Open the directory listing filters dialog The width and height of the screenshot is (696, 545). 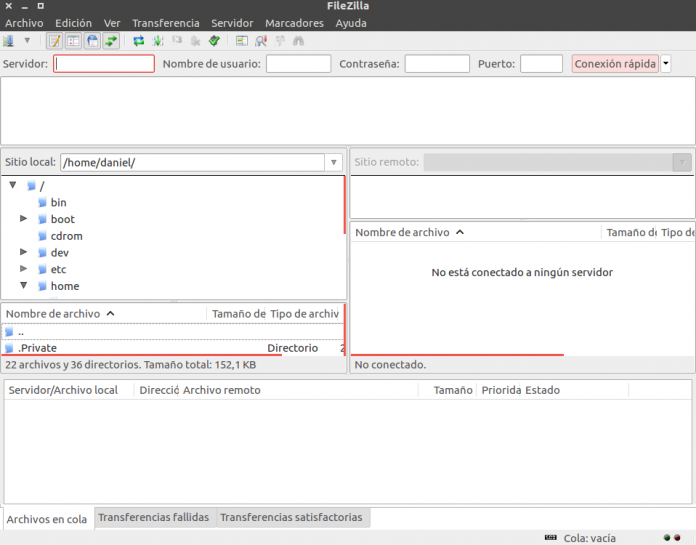point(242,41)
